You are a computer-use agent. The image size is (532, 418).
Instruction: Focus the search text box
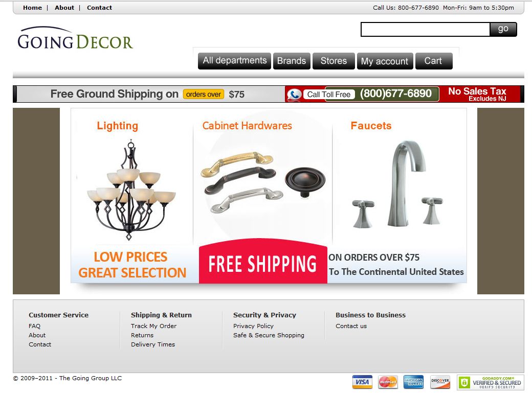point(425,30)
